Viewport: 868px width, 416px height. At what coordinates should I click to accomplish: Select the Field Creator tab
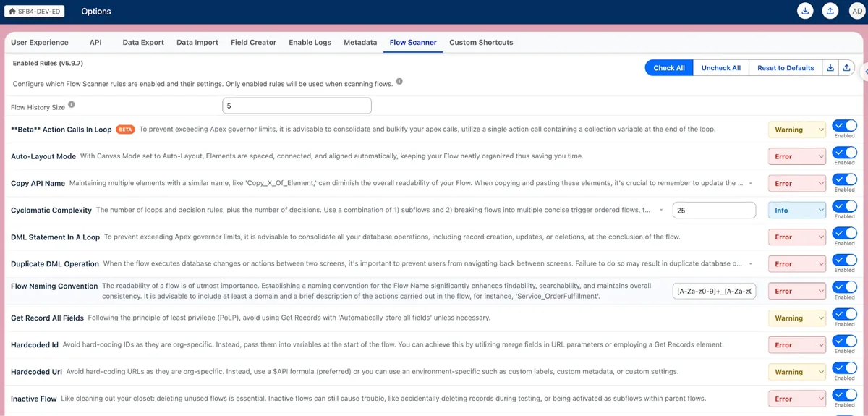[253, 42]
